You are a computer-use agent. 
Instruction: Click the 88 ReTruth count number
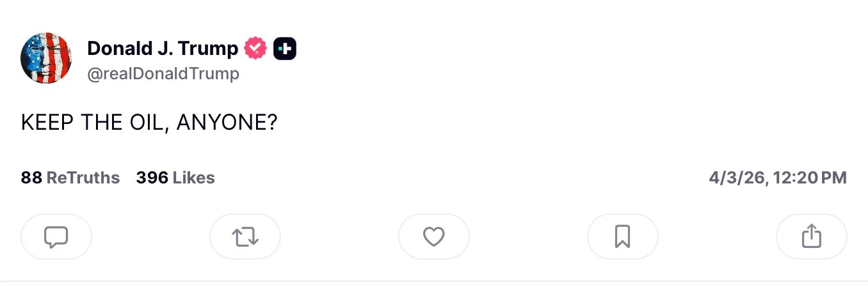point(31,178)
